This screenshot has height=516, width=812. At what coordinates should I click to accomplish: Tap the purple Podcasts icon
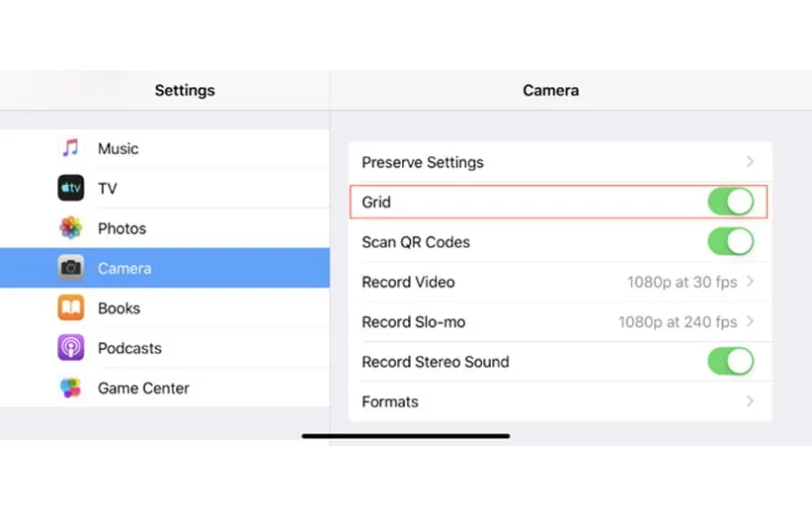point(70,348)
